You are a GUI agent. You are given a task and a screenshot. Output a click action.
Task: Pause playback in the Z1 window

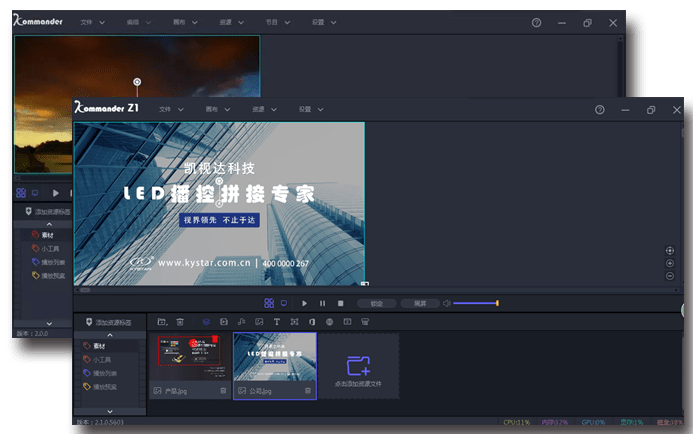coord(322,303)
